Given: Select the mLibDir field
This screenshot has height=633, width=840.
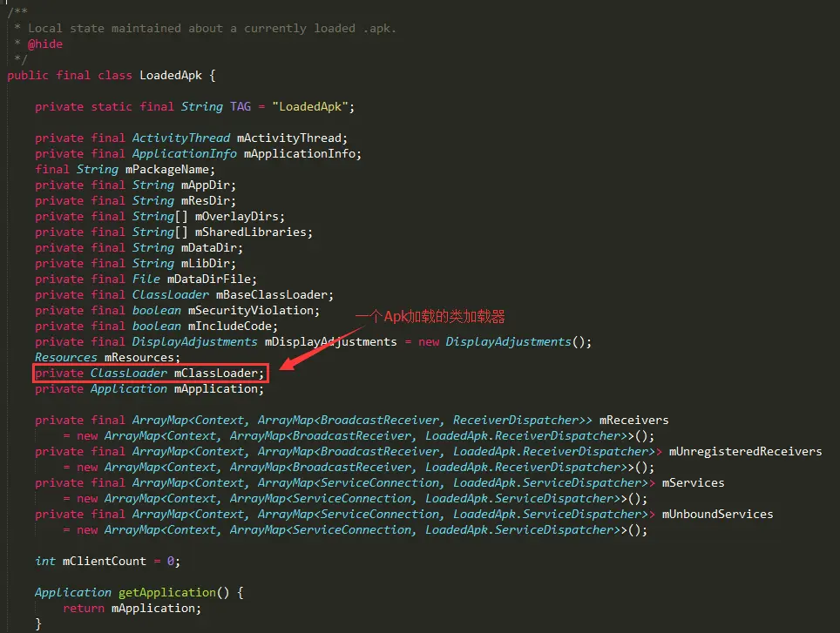Looking at the screenshot, I should point(205,263).
